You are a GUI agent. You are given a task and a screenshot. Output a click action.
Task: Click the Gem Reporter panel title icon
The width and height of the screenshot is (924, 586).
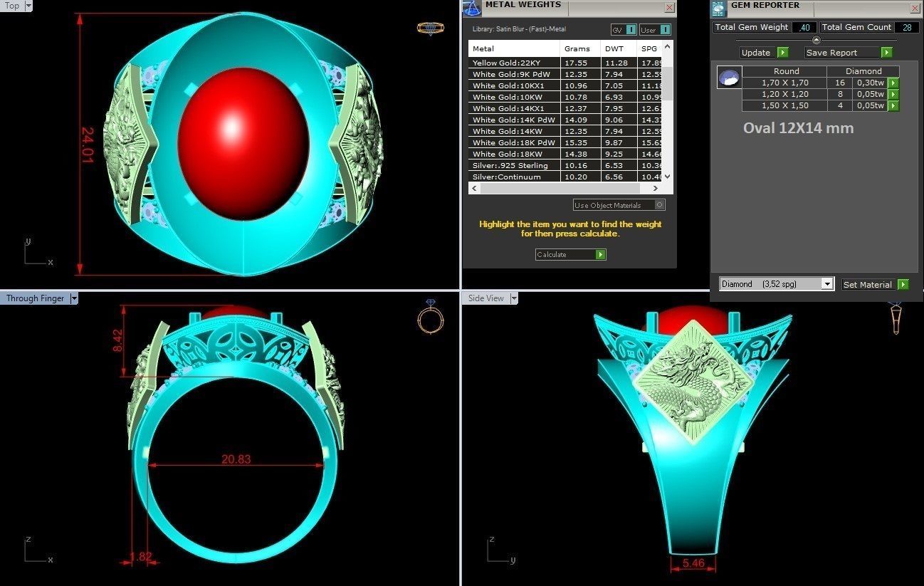(718, 8)
